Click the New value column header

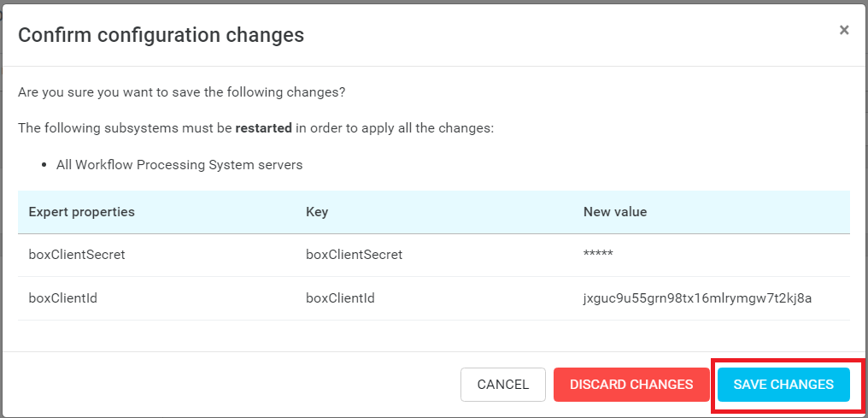click(x=615, y=212)
